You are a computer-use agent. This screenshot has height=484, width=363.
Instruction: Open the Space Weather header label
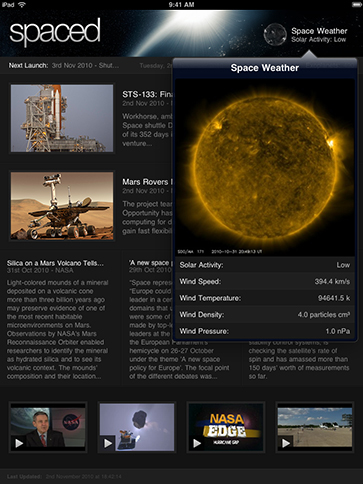(319, 31)
